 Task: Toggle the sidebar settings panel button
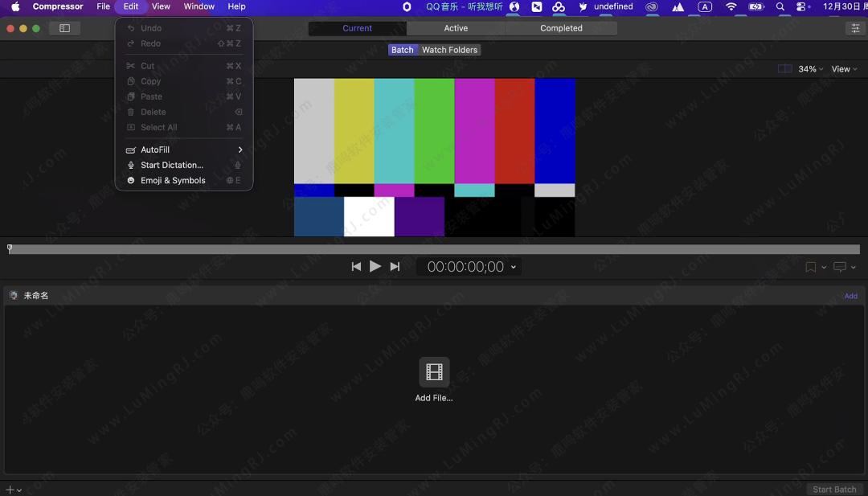pos(64,28)
